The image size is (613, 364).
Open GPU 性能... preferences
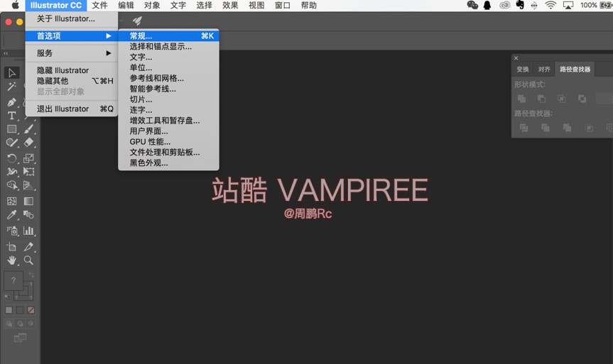(168, 142)
